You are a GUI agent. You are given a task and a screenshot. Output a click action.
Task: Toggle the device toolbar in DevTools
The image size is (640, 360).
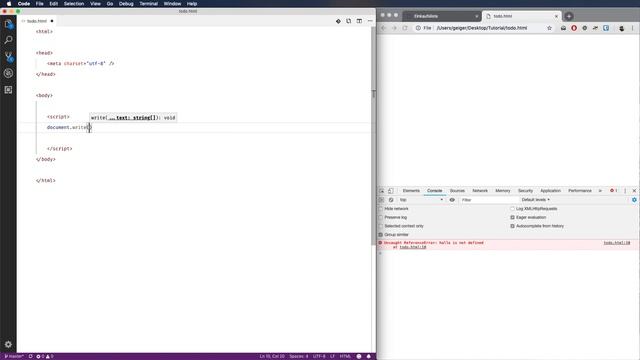click(391, 191)
